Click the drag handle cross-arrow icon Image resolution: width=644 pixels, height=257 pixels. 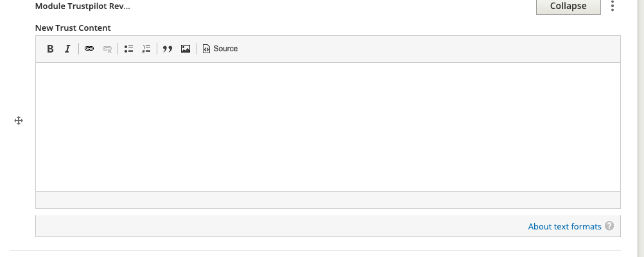pos(19,120)
